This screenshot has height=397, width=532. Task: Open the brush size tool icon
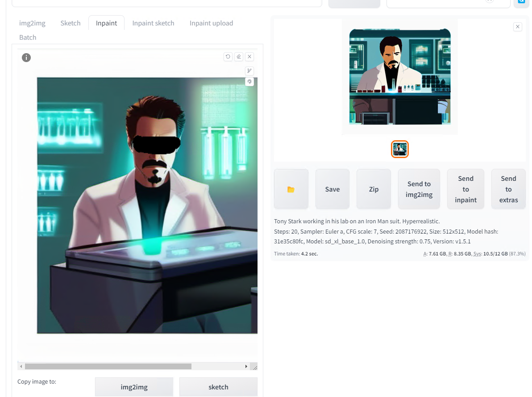[x=249, y=71]
